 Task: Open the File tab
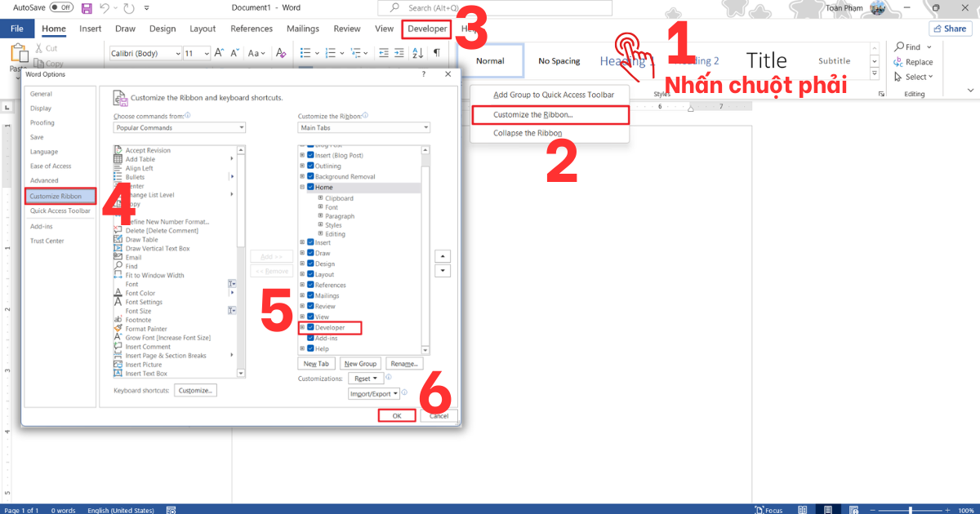(x=16, y=29)
